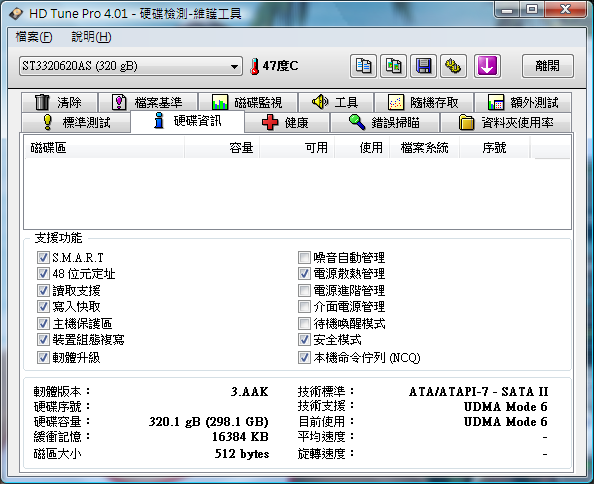
Task: Click the purple down-arrow minimize-to-tray icon
Action: [x=487, y=66]
